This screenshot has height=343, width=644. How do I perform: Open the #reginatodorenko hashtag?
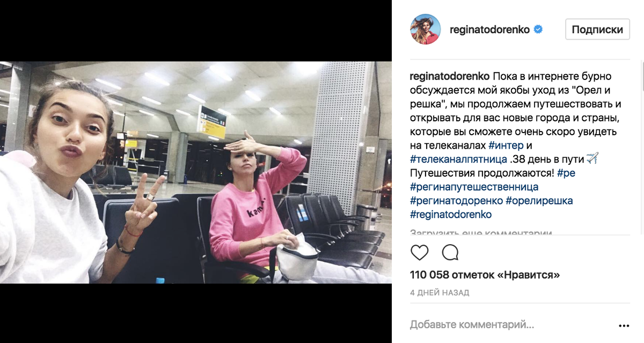point(451,215)
